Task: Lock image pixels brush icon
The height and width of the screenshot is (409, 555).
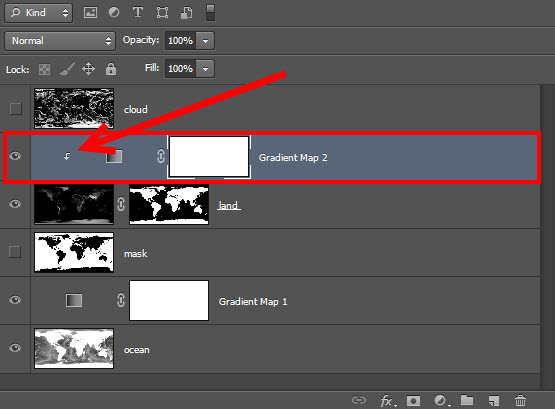Action: pyautogui.click(x=67, y=69)
